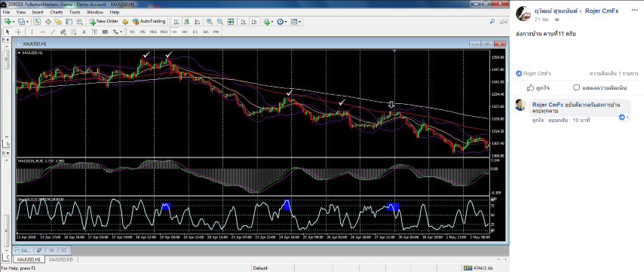Open the Charts menu
Image resolution: width=644 pixels, height=272 pixels.
click(x=57, y=12)
